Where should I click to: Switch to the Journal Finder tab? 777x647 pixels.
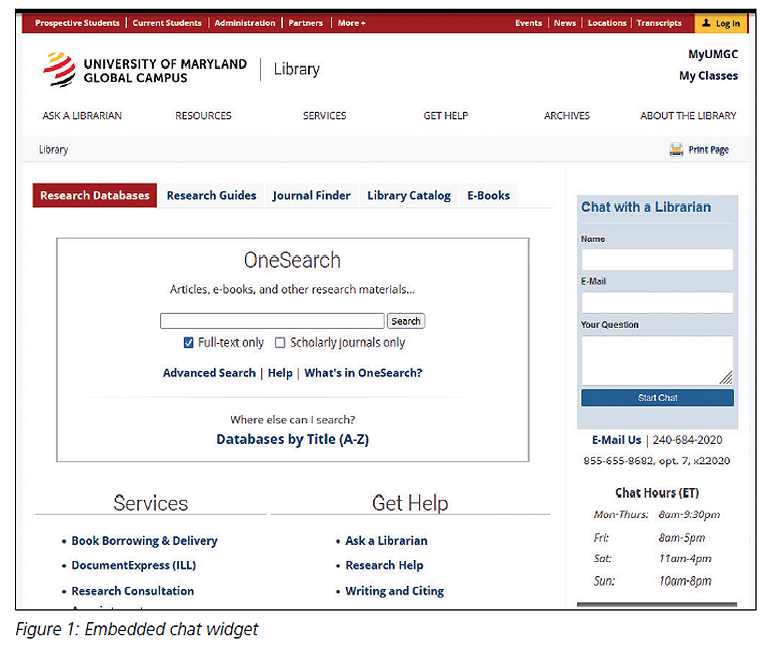click(x=311, y=195)
